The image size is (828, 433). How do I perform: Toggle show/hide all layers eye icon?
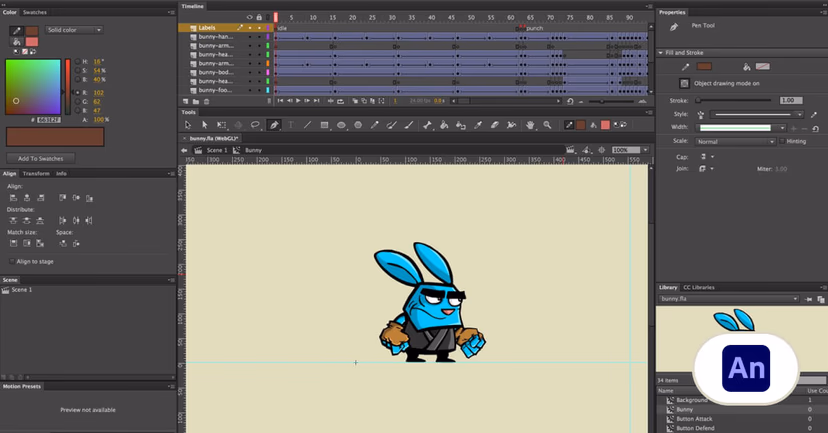click(x=250, y=17)
